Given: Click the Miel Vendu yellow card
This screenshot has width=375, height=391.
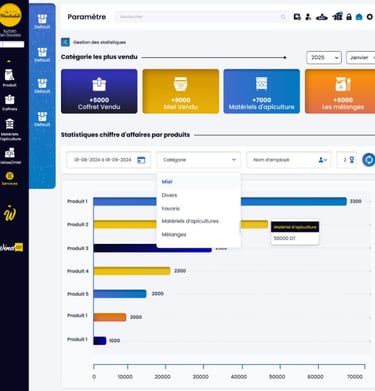Looking at the screenshot, I should click(181, 91).
